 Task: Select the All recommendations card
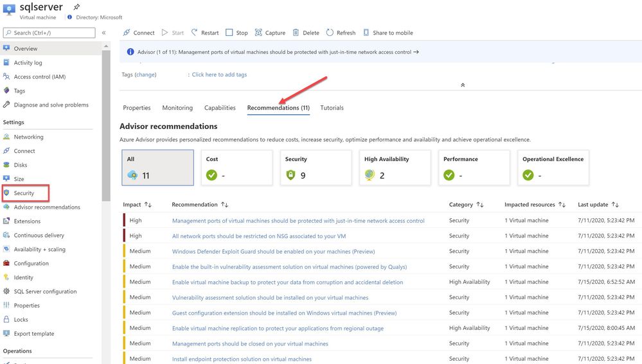157,168
